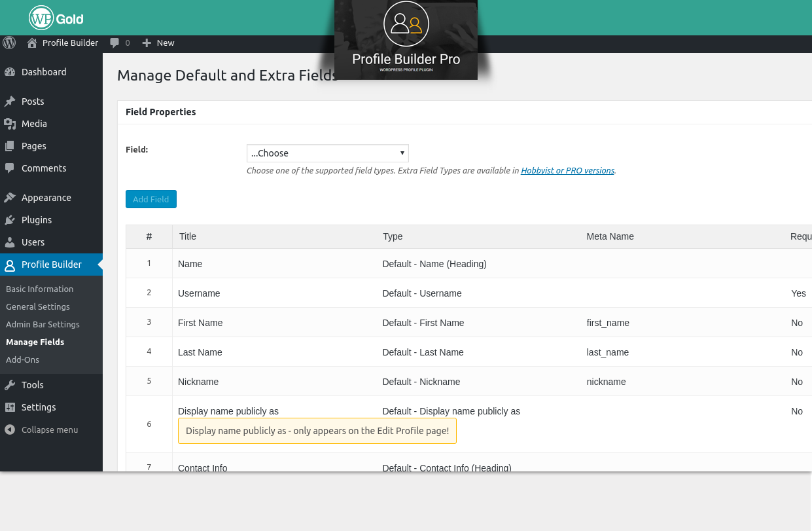Click the plus icon next to New

pyautogui.click(x=147, y=43)
